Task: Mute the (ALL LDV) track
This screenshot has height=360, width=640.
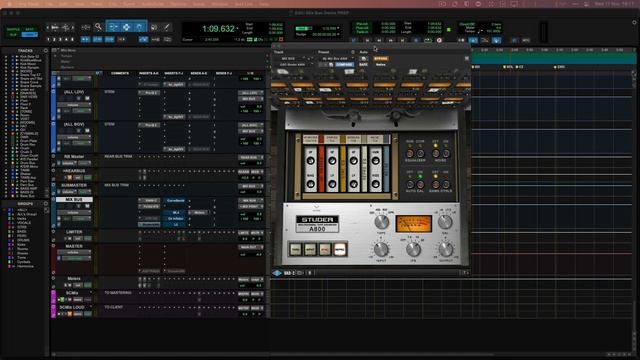Action: (x=87, y=98)
